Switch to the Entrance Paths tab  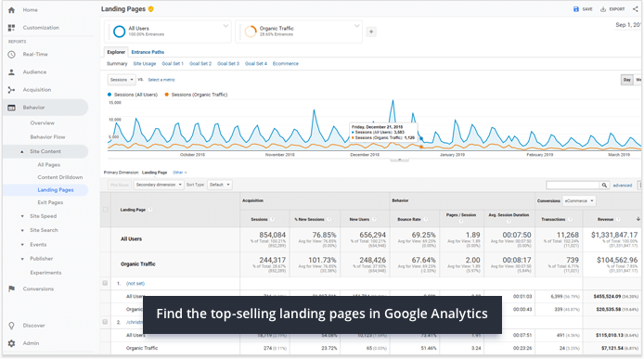(x=148, y=52)
